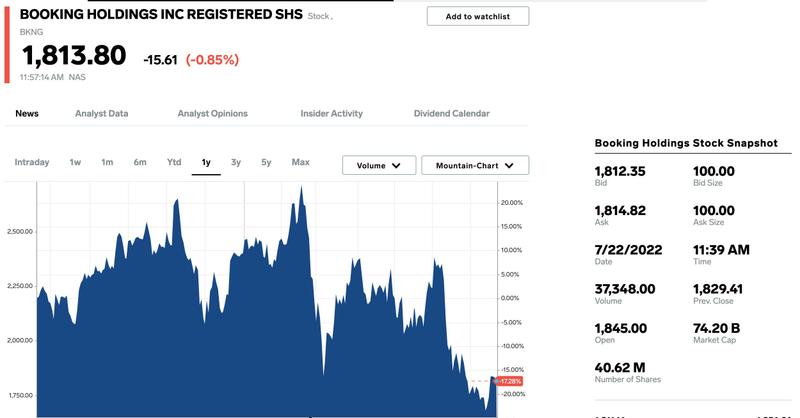Image resolution: width=800 pixels, height=418 pixels.
Task: Click the 11:57:14 AM timestamp
Action: (x=42, y=77)
